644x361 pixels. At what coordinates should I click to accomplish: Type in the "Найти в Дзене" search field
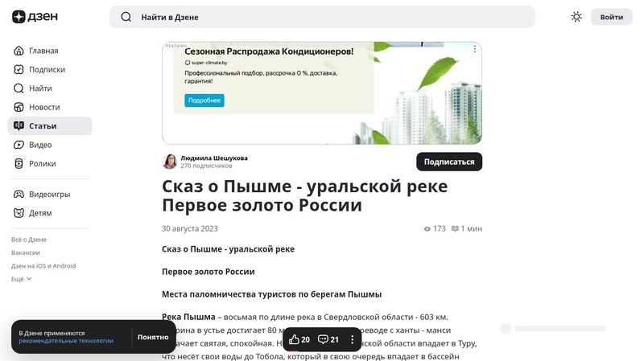[322, 17]
